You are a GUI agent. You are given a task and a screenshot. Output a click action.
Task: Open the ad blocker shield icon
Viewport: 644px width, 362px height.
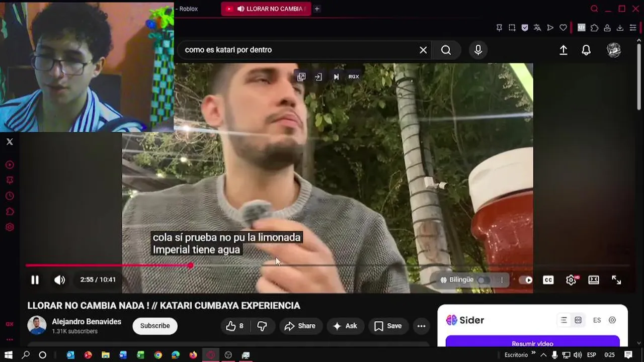(525, 28)
